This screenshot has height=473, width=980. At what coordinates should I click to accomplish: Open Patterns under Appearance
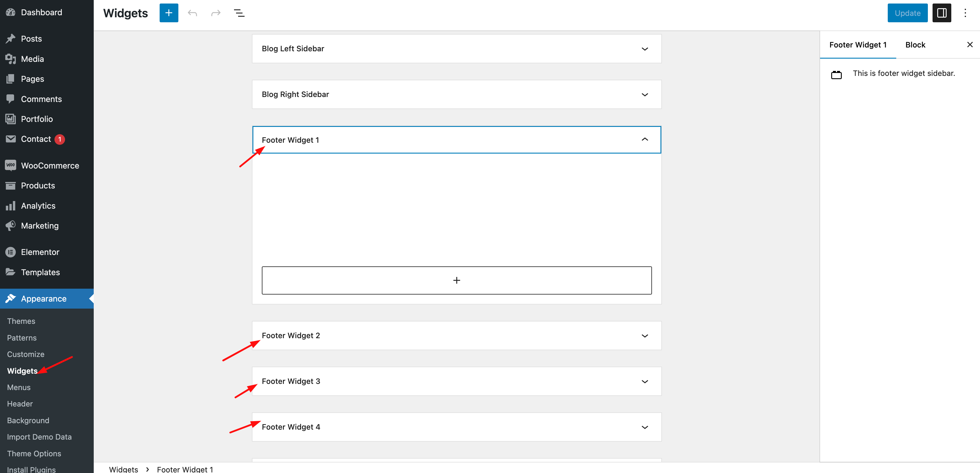22,338
